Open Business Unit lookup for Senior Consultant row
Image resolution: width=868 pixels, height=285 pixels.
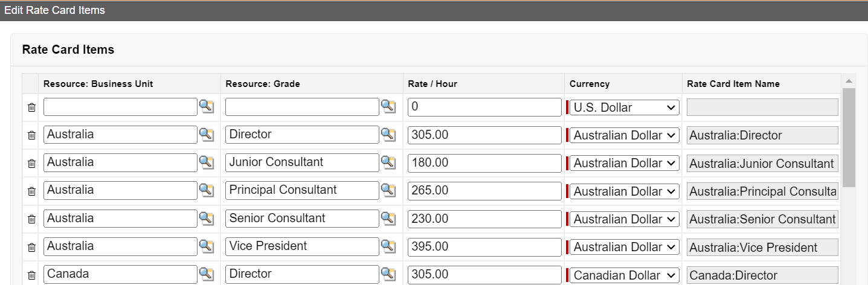pyautogui.click(x=207, y=219)
